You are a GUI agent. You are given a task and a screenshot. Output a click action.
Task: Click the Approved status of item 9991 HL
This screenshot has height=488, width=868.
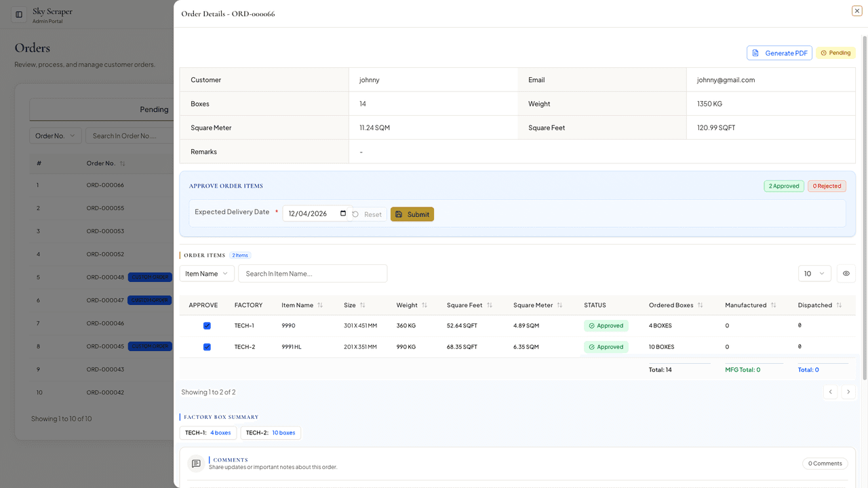[606, 347]
